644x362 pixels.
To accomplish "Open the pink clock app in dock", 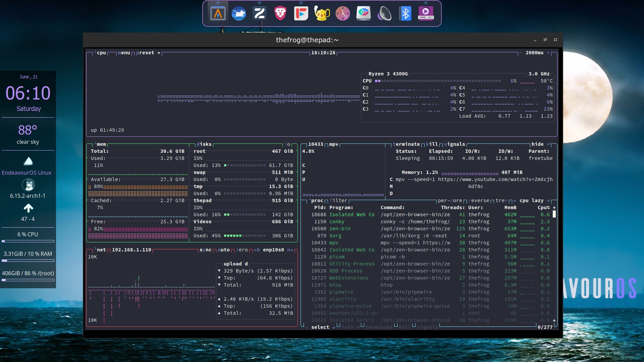I will pos(343,13).
